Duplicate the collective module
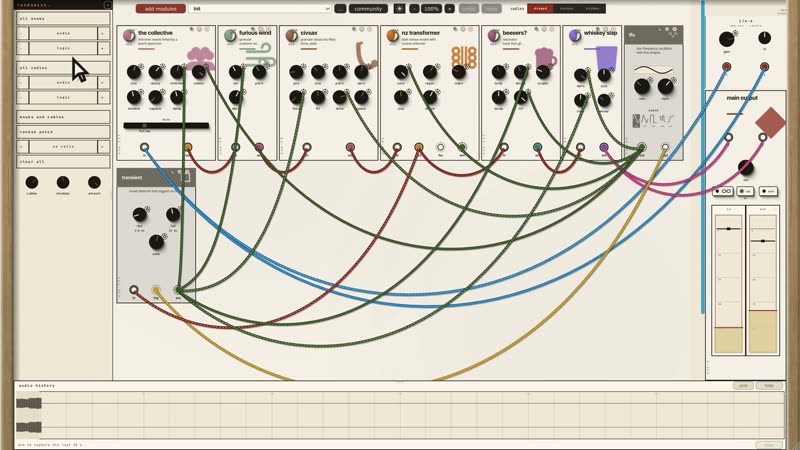 coord(192,30)
